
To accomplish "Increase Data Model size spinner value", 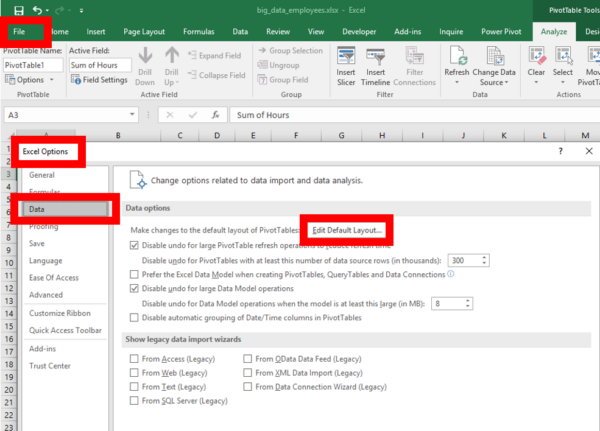I will click(x=468, y=301).
